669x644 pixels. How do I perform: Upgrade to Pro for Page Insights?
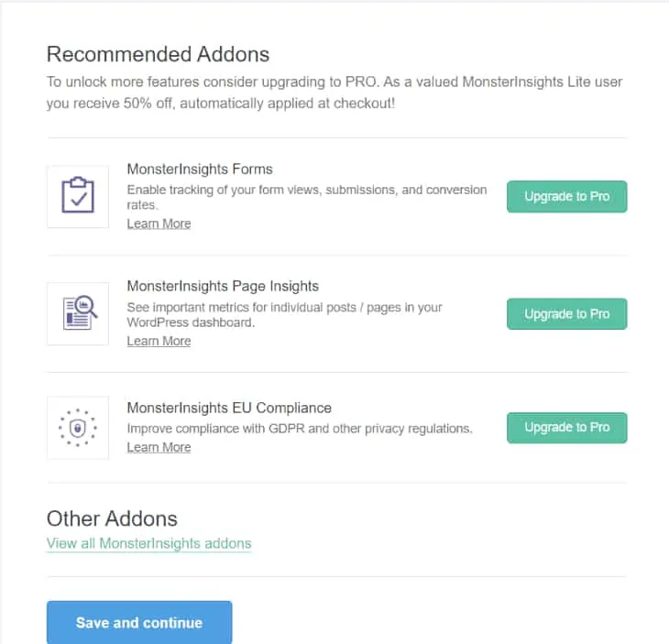566,313
